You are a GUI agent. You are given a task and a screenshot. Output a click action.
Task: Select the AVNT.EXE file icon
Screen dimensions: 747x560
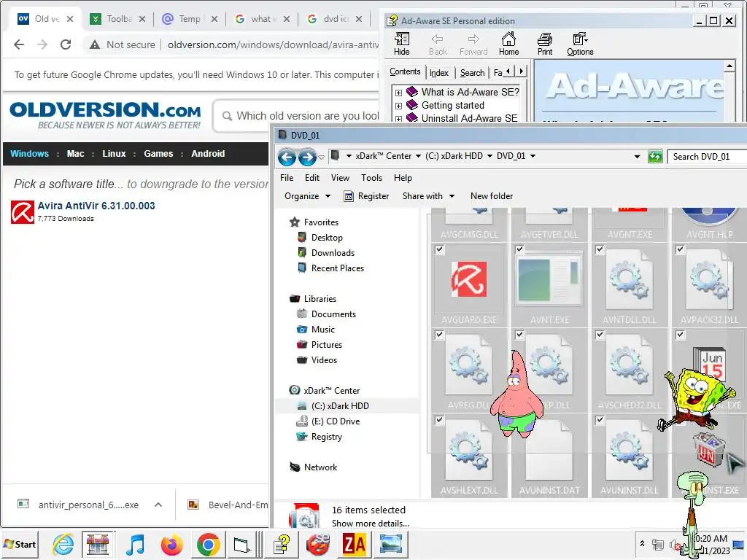pos(549,279)
